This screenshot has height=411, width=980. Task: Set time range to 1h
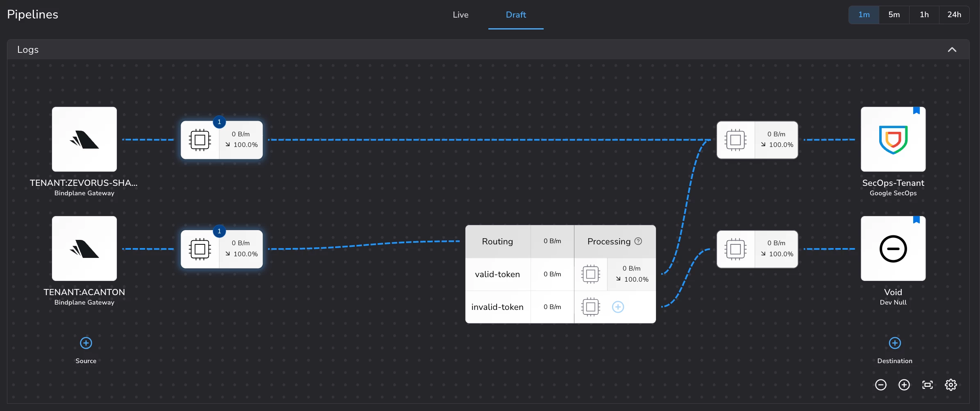pos(924,15)
